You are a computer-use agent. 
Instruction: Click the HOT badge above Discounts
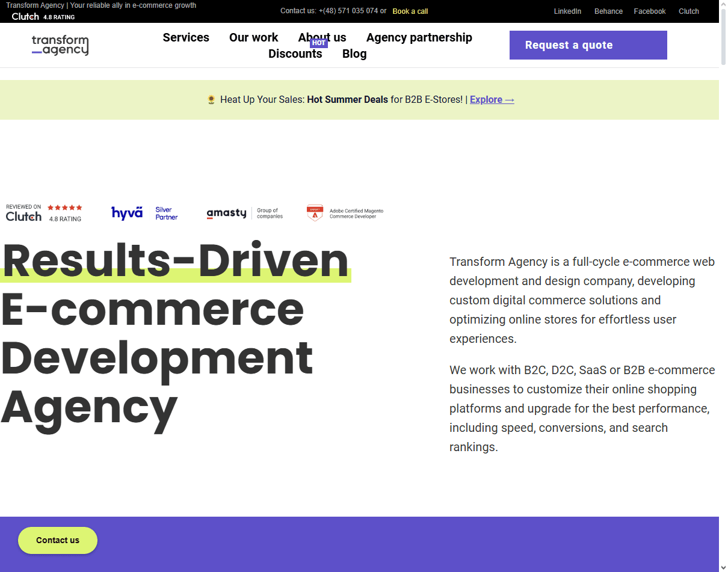pyautogui.click(x=319, y=43)
